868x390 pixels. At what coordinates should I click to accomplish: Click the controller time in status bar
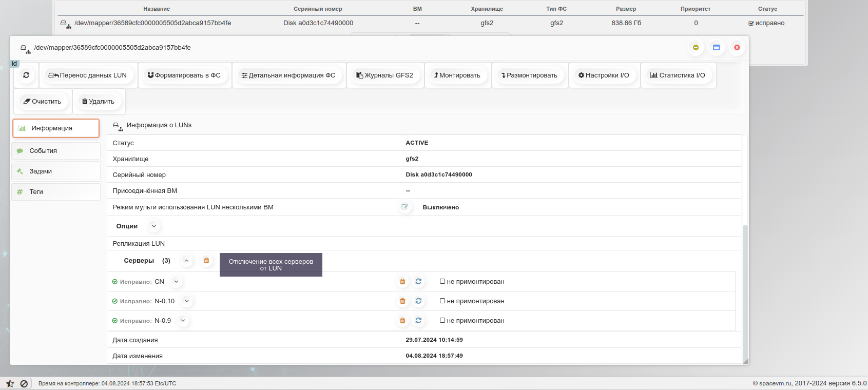pos(107,383)
